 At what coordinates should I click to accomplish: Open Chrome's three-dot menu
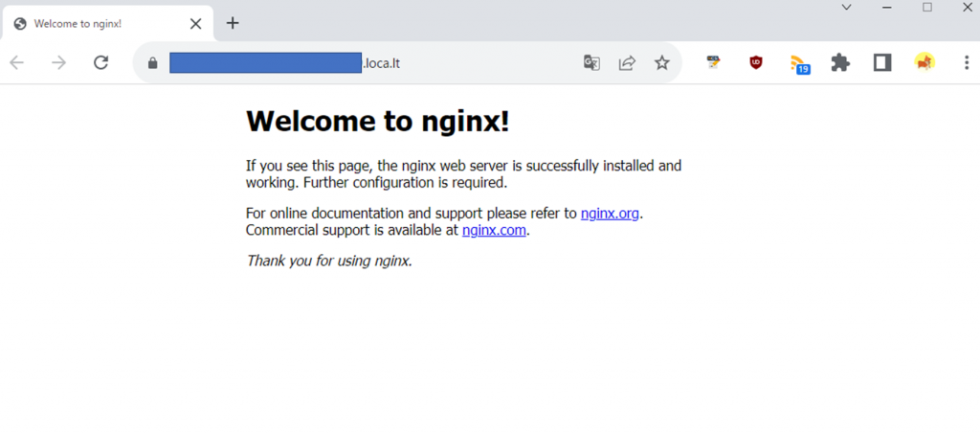967,62
